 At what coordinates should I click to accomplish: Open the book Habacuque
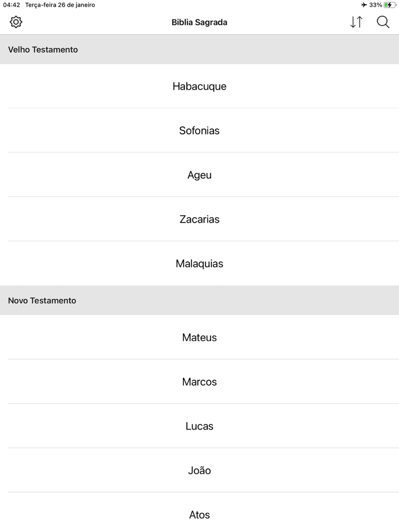pos(199,86)
